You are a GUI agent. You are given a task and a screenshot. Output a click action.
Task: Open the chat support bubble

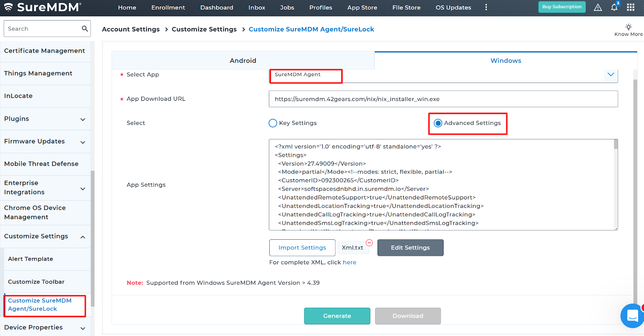click(632, 316)
